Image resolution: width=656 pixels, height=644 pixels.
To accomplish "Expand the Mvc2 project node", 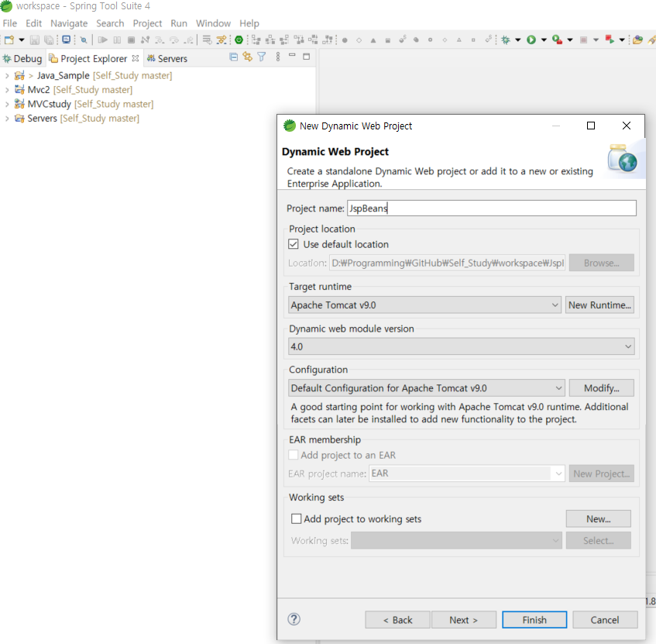I will (7, 90).
